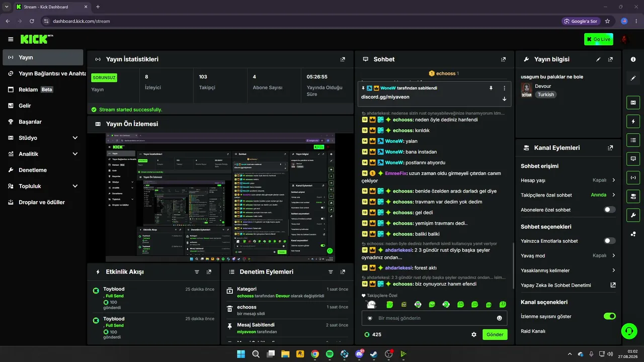Viewport: 644px width, 362px height.
Task: Open Droplar ve ödüller in the sidebar
Action: click(43, 202)
